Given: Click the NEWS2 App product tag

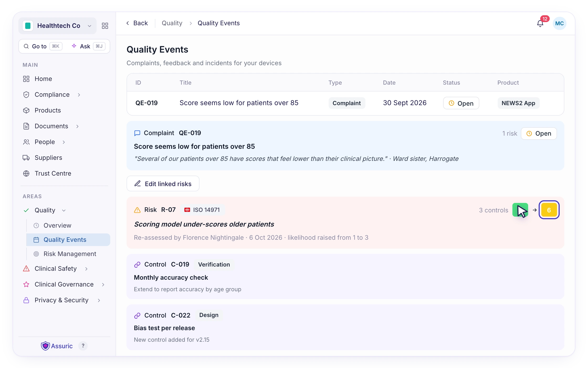Looking at the screenshot, I should click(518, 103).
